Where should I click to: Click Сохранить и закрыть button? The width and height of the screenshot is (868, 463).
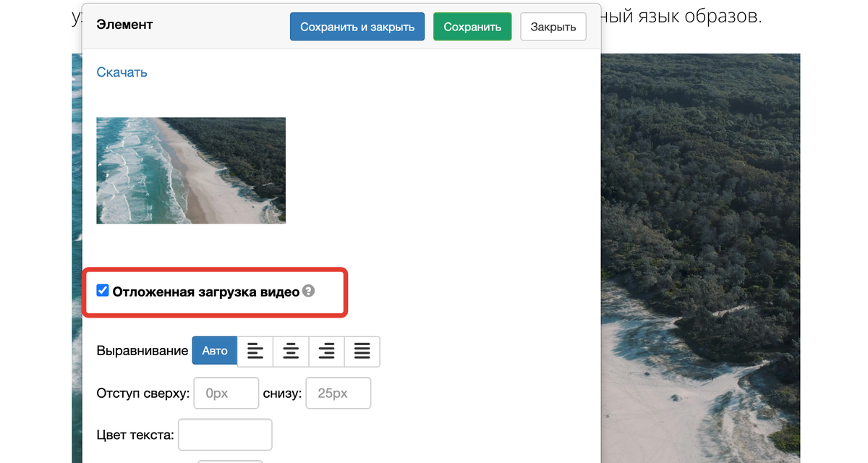357,27
